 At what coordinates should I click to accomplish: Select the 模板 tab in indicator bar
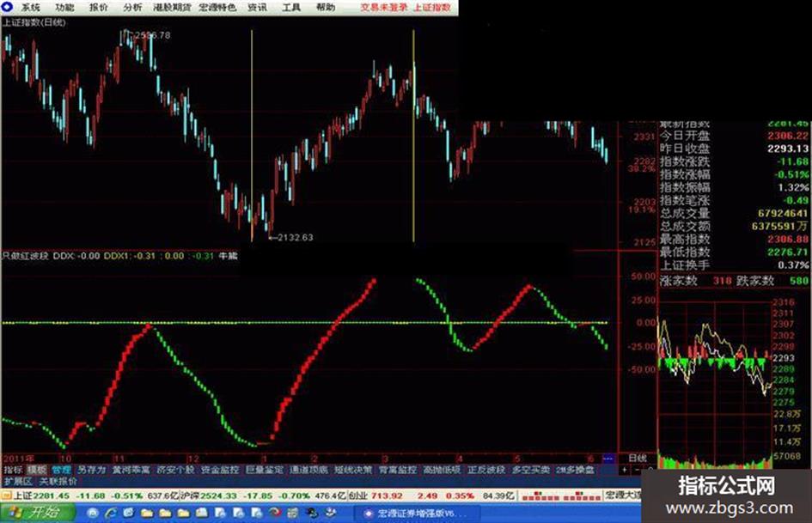[x=37, y=470]
